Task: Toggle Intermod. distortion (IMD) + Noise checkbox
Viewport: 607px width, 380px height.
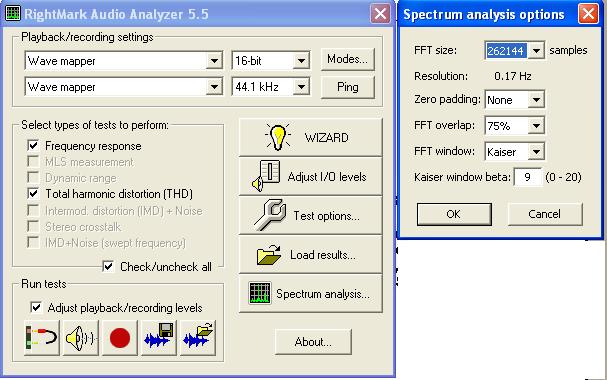Action: tap(33, 211)
